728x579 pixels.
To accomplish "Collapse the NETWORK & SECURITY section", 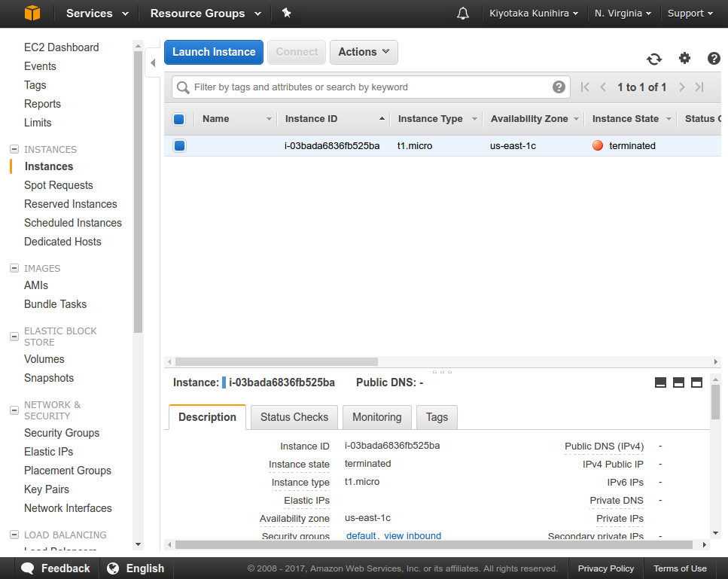I will coord(14,410).
